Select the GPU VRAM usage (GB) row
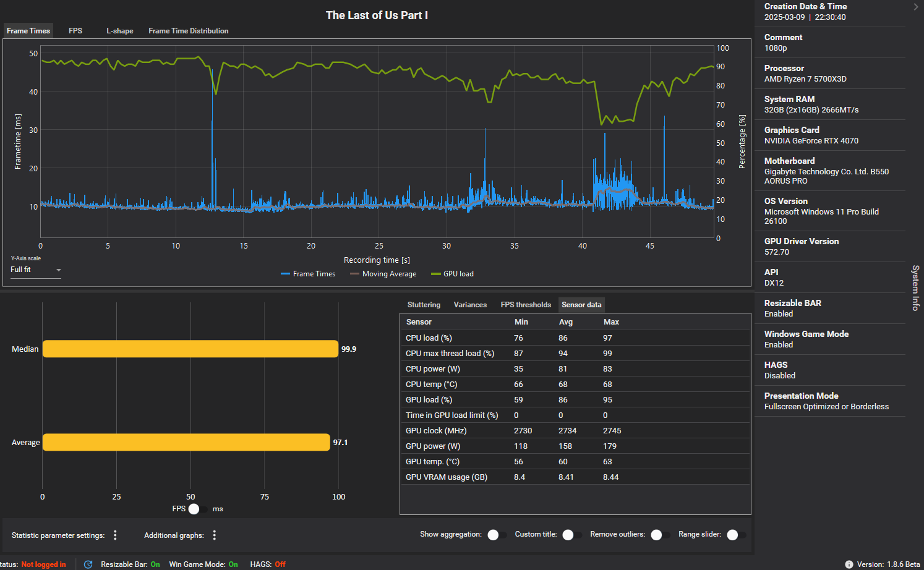The image size is (924, 570). [x=575, y=477]
